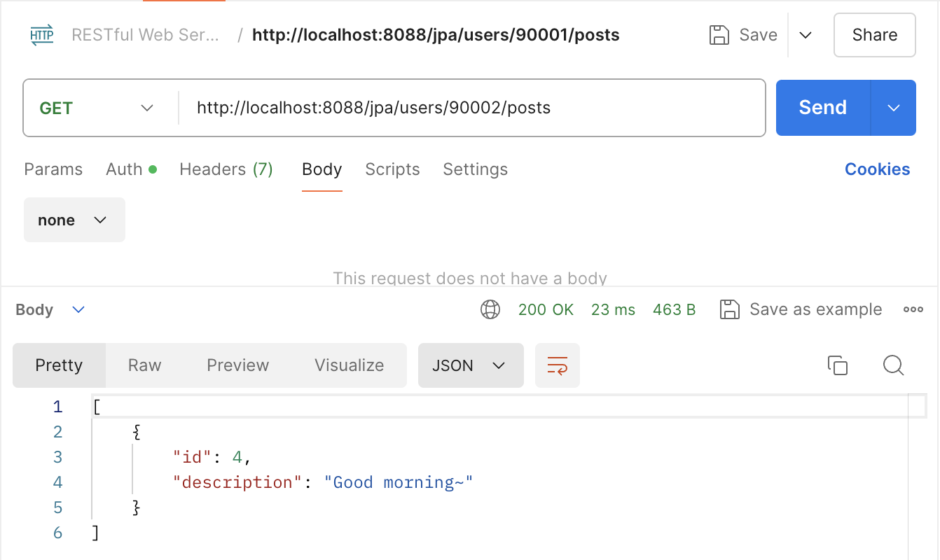Select the request Body tab
The image size is (940, 560).
322,169
